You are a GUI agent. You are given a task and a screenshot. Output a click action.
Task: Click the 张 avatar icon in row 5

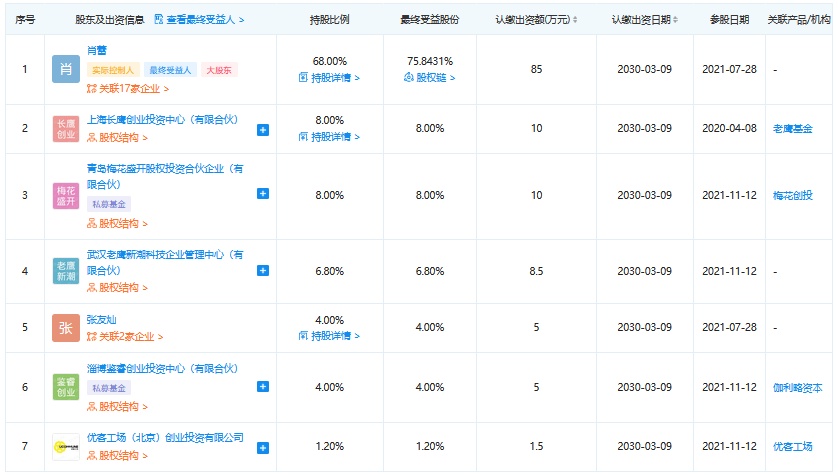66,328
